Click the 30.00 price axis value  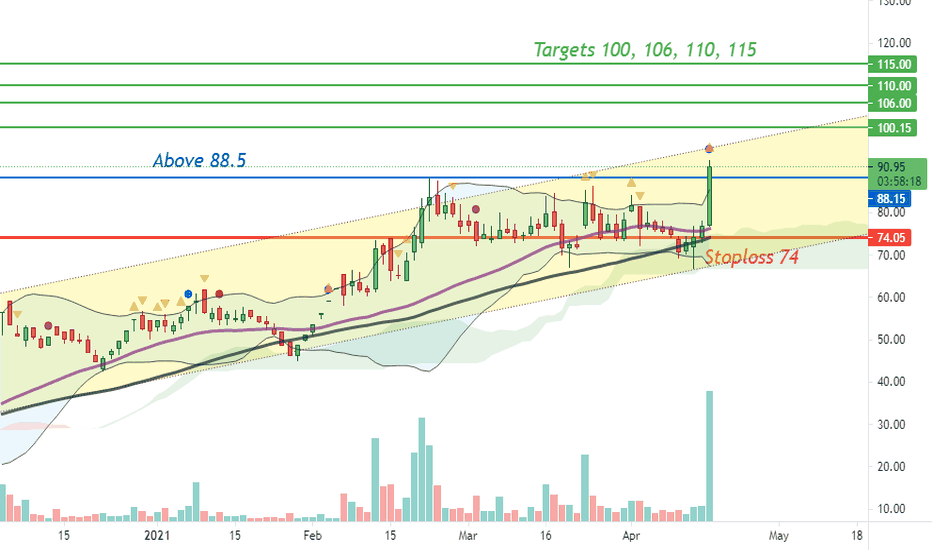[891, 425]
